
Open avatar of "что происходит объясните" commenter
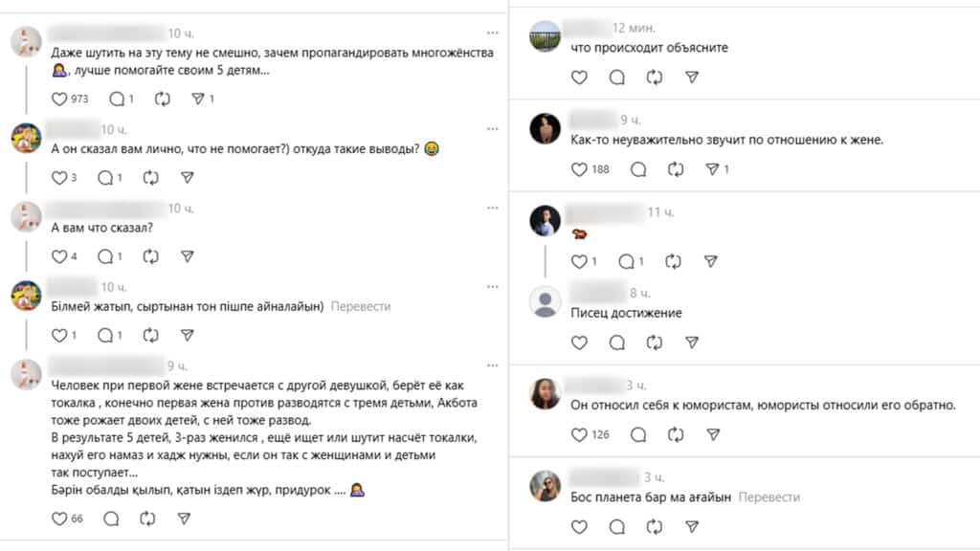point(546,36)
